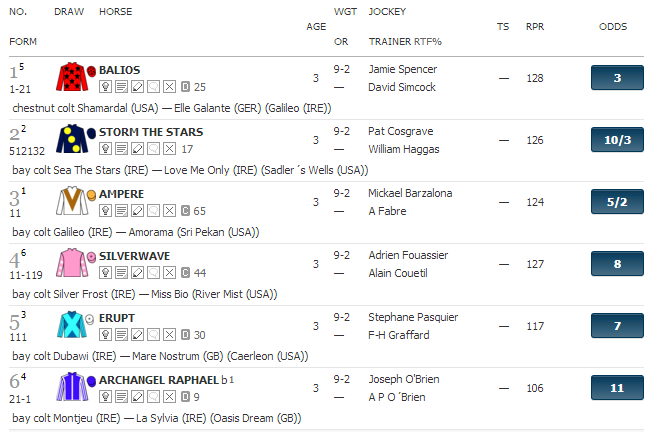Sort the card by RPR column header
The width and height of the screenshot is (651, 432).
pos(535,27)
